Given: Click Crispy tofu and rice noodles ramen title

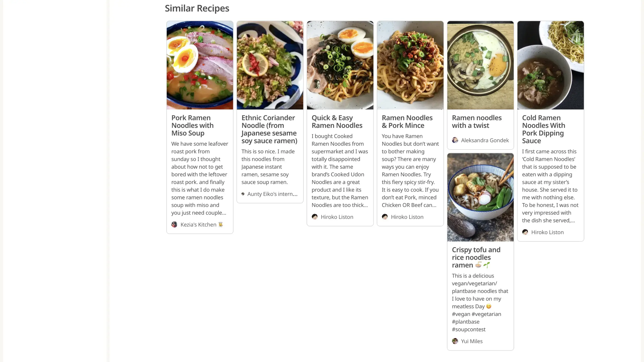Looking at the screenshot, I should pyautogui.click(x=476, y=257).
